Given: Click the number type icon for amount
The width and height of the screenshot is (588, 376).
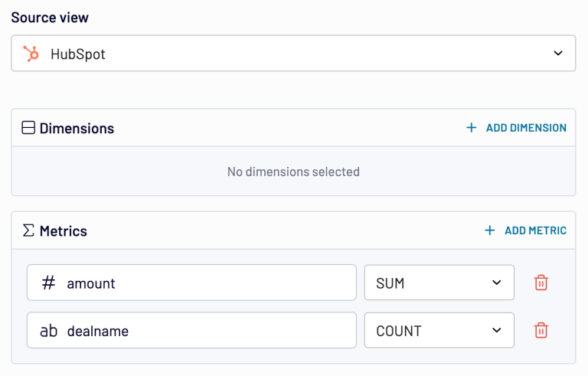Looking at the screenshot, I should [48, 283].
